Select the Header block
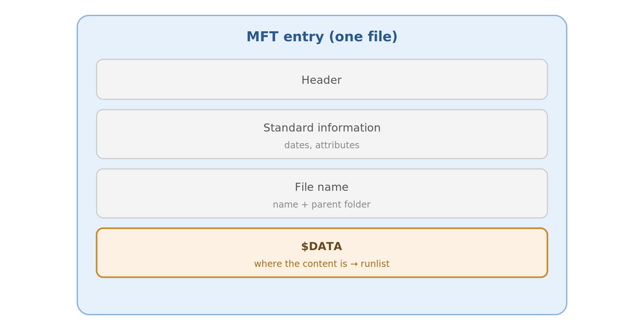 (322, 79)
